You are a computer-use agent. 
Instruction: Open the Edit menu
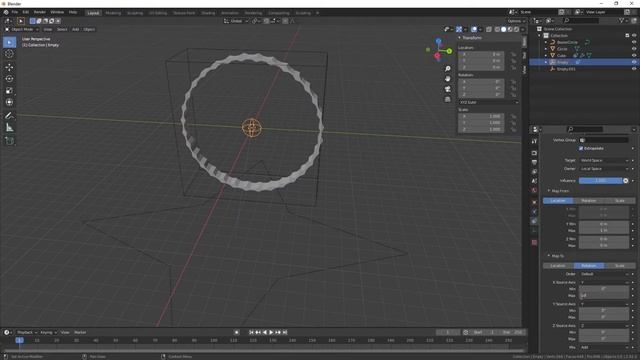tap(26, 12)
